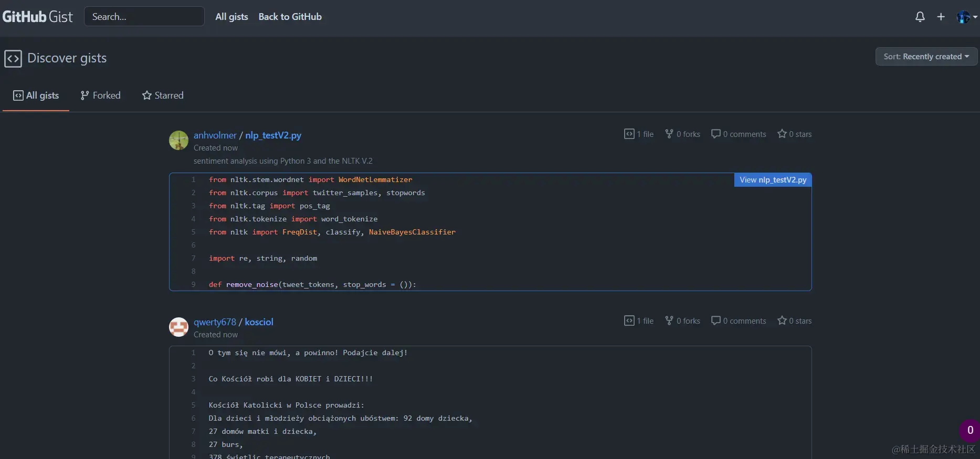Click line 'Dla dzieci i młodzieży obciążonych ubóstwem'
The image size is (980, 459).
pos(341,419)
